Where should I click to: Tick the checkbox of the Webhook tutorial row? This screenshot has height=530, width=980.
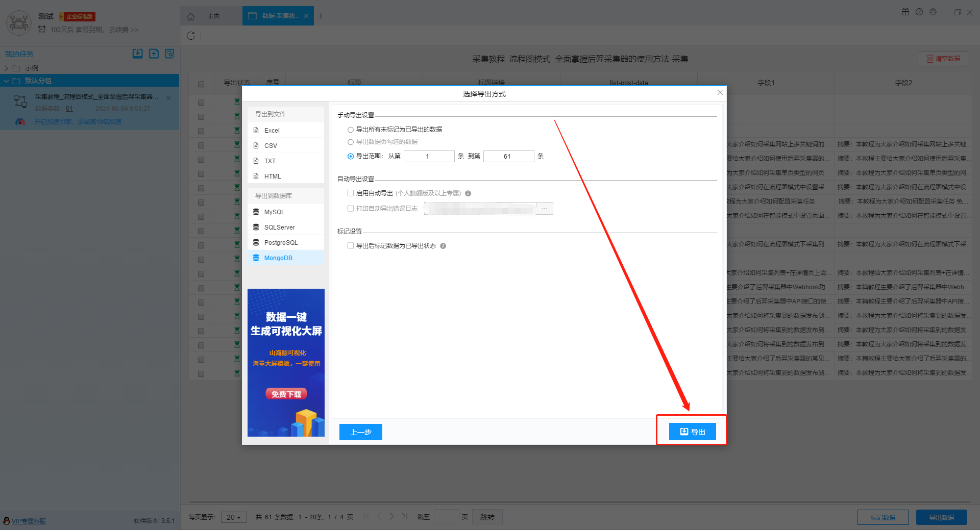click(x=201, y=288)
